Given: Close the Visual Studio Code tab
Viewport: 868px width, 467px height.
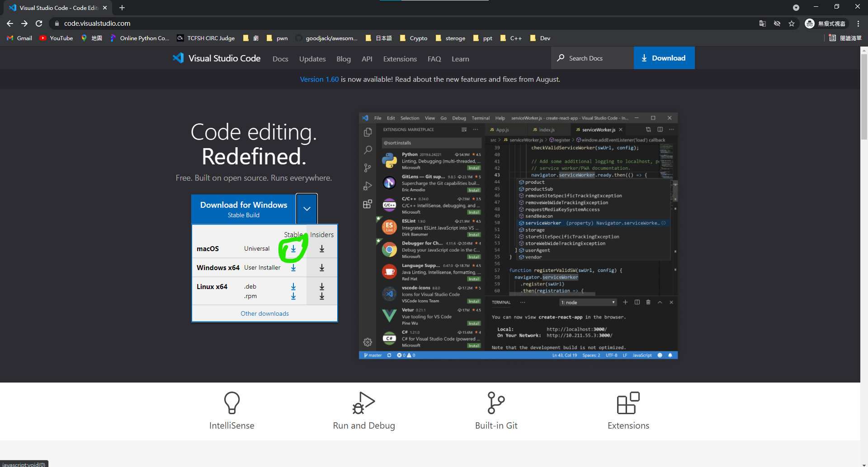Looking at the screenshot, I should (x=105, y=8).
